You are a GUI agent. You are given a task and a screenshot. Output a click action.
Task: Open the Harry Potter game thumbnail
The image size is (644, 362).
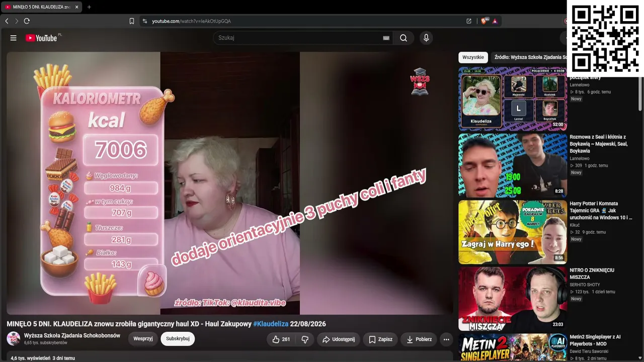pos(513,232)
